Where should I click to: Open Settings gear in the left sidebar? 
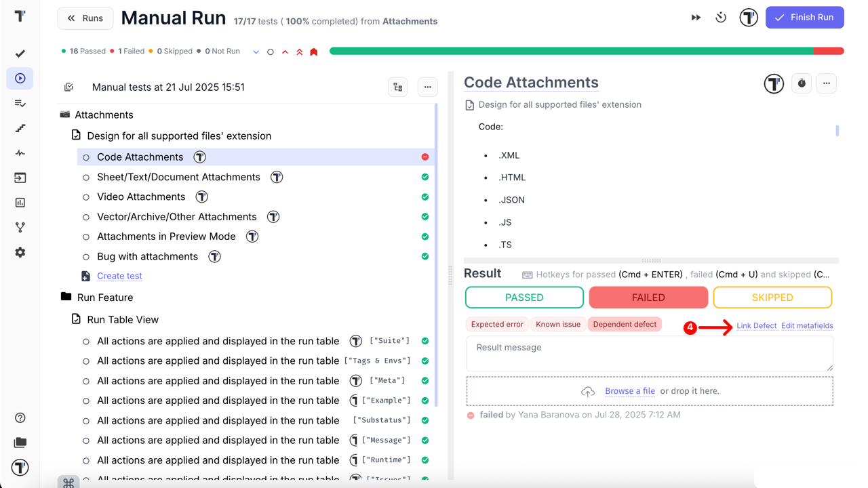20,252
